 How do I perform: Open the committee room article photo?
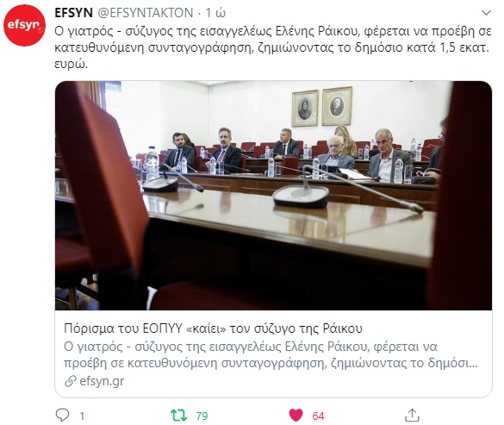[273, 196]
